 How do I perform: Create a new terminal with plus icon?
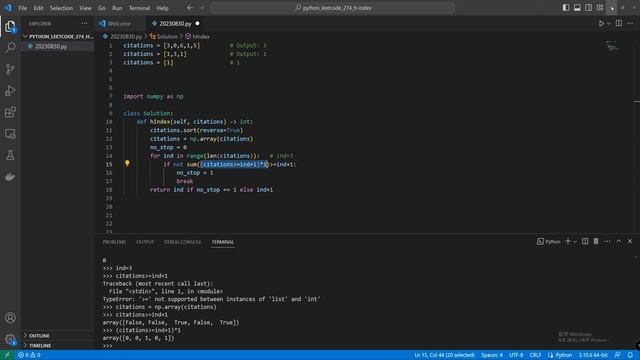[568, 242]
